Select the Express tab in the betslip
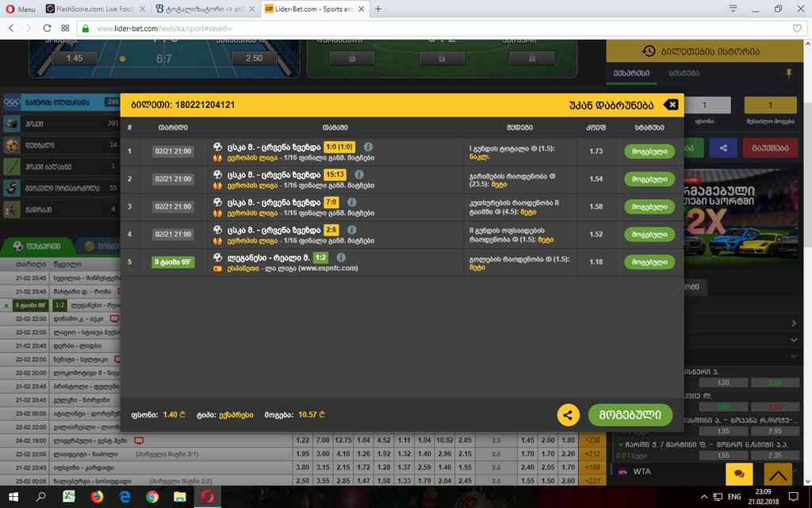Screen dimensions: 812x508 632,74
